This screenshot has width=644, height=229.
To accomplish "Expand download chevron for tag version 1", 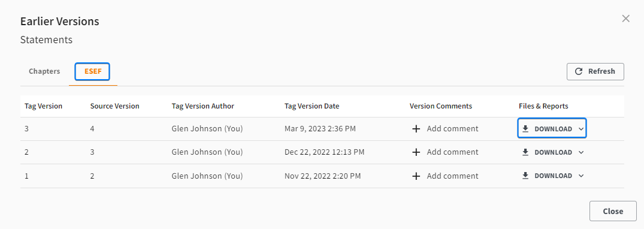I will (x=580, y=176).
